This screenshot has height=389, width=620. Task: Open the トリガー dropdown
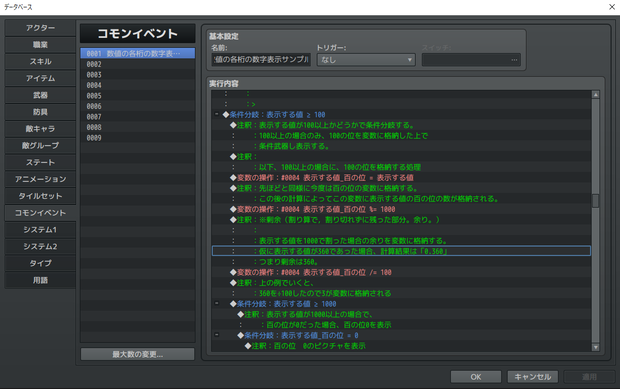pyautogui.click(x=366, y=60)
